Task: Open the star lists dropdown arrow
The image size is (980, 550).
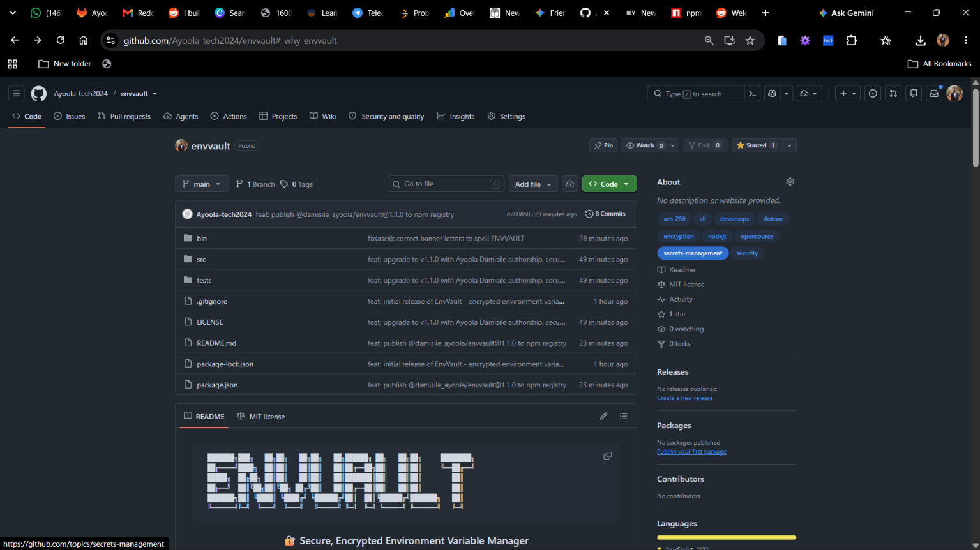Action: click(790, 145)
